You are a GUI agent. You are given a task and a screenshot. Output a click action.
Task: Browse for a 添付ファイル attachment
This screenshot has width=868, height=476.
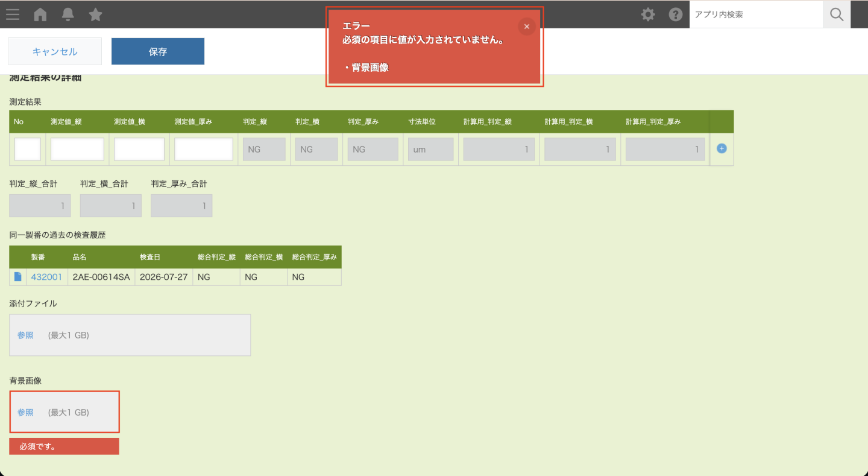pyautogui.click(x=25, y=335)
